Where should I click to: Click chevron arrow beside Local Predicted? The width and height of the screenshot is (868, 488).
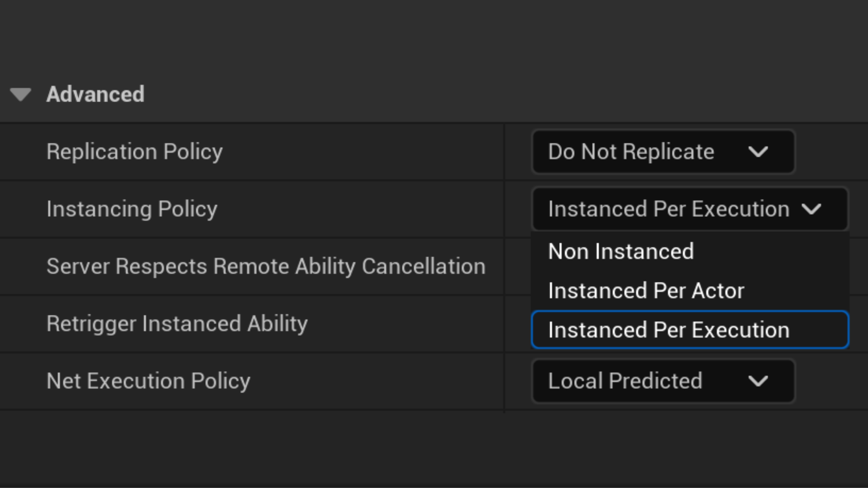[758, 381]
